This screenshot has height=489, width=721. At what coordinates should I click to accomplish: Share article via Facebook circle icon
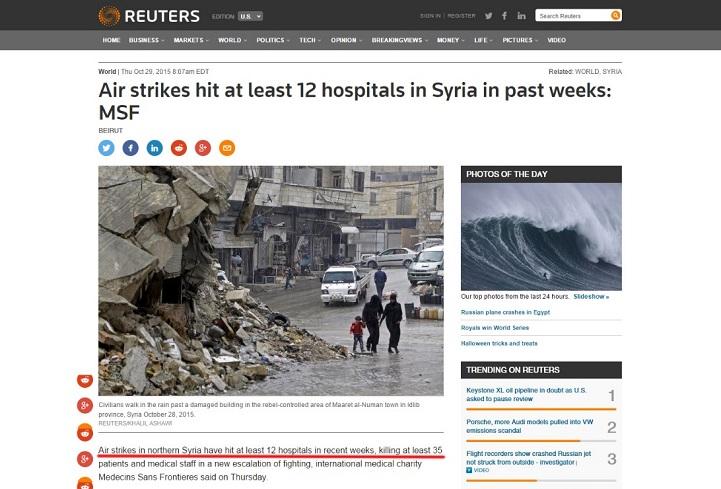[x=131, y=148]
